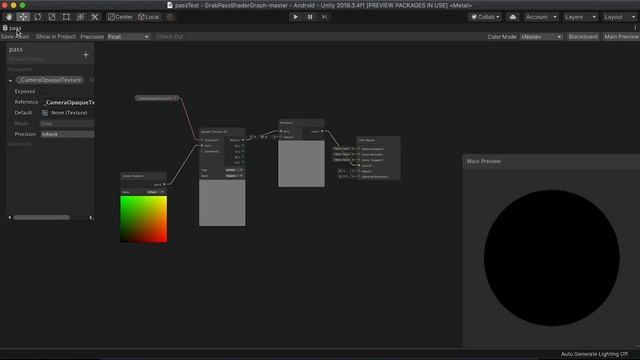
Task: Open Screen Position Mode dropdown
Action: tap(156, 192)
